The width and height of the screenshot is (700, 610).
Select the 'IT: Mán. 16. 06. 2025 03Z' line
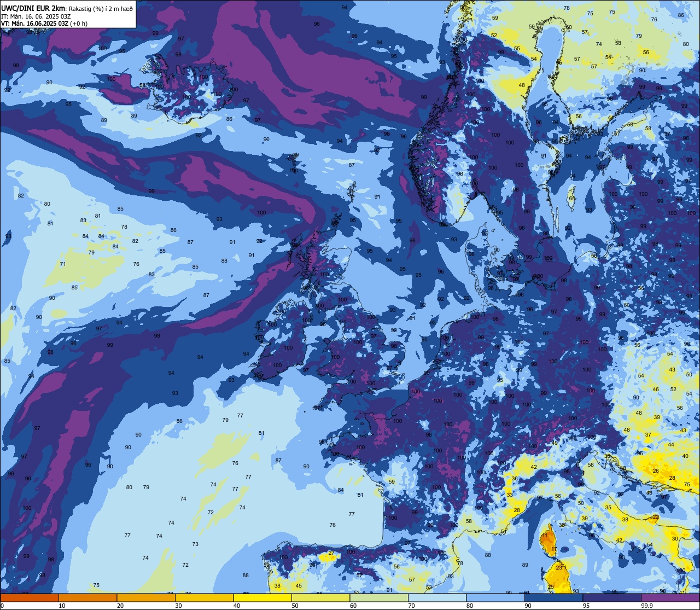(x=35, y=16)
